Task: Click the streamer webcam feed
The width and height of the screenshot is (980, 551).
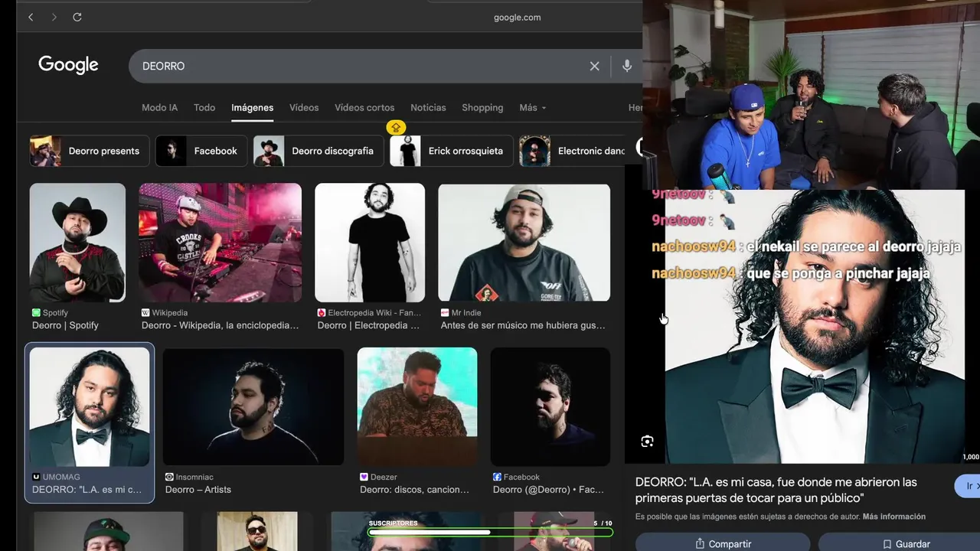Action: [811, 94]
